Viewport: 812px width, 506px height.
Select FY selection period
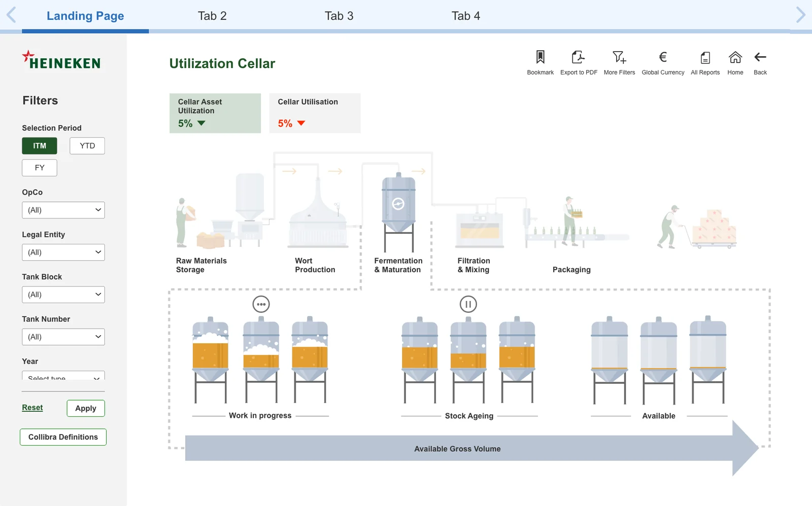40,168
